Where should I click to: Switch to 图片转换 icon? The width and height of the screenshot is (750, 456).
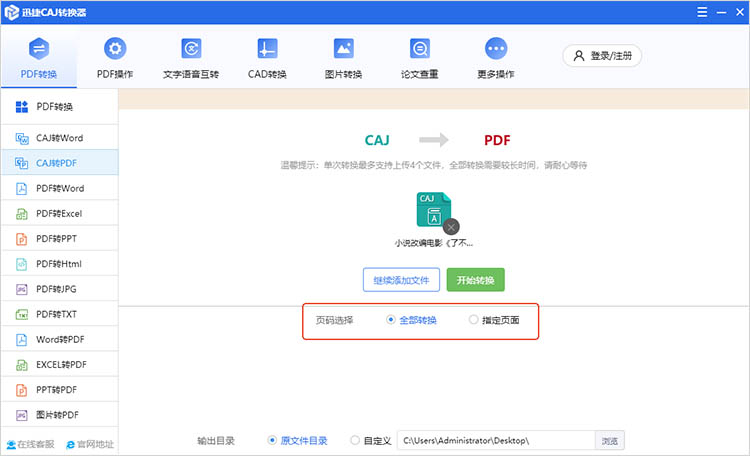pyautogui.click(x=343, y=49)
